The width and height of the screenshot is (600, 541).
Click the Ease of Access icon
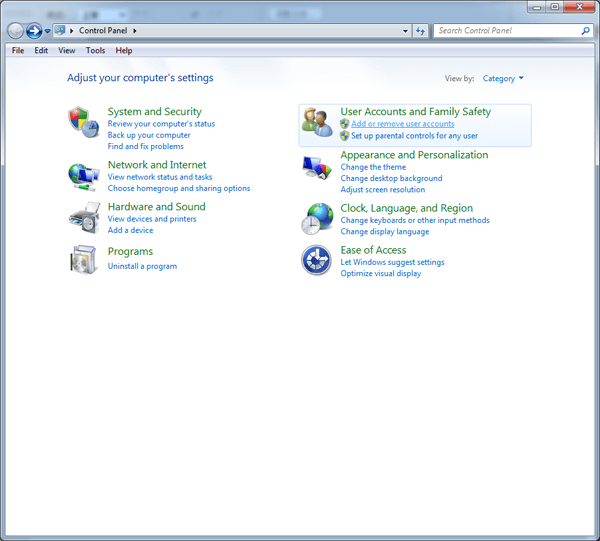pos(316,260)
